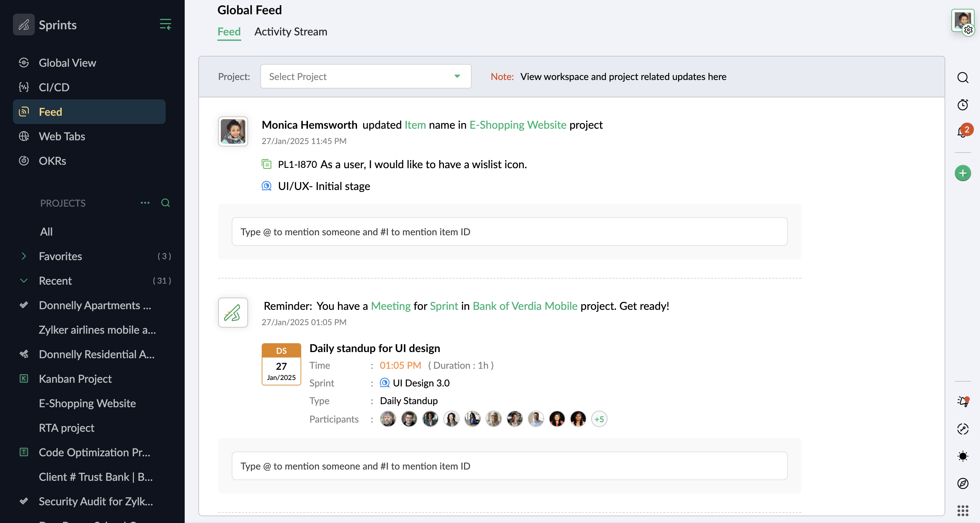Open the search icon in right panel
980x523 pixels.
(x=963, y=78)
